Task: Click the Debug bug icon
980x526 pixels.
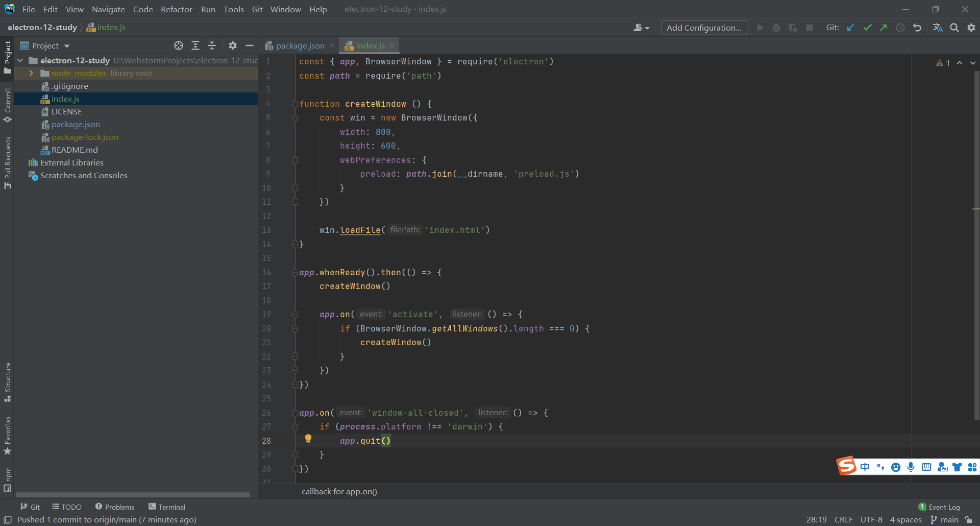Action: [776, 28]
